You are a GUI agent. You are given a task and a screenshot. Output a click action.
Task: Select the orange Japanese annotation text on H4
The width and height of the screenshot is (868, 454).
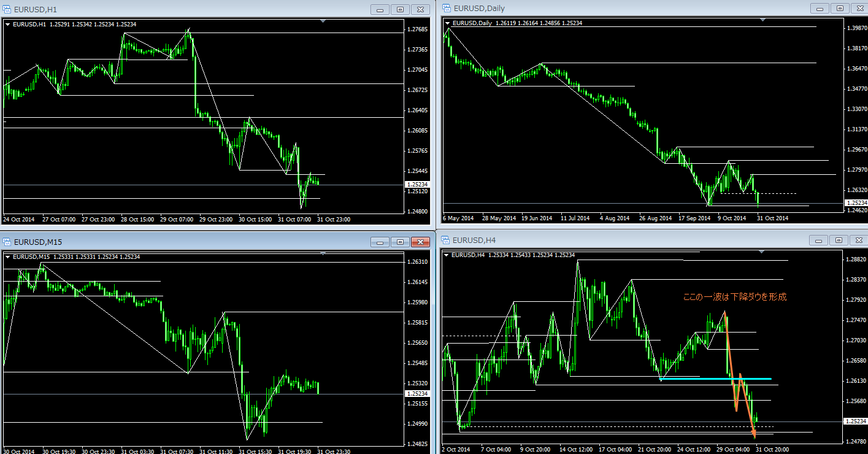(x=734, y=297)
